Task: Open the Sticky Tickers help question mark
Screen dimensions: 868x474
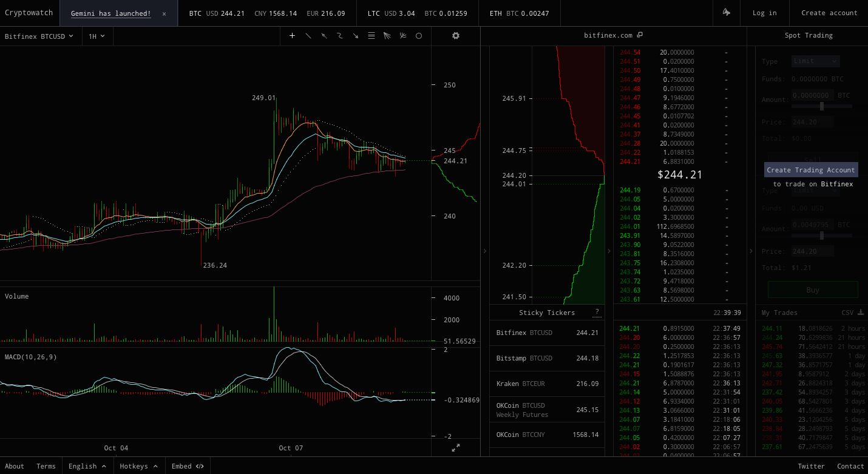Action: [x=597, y=313]
